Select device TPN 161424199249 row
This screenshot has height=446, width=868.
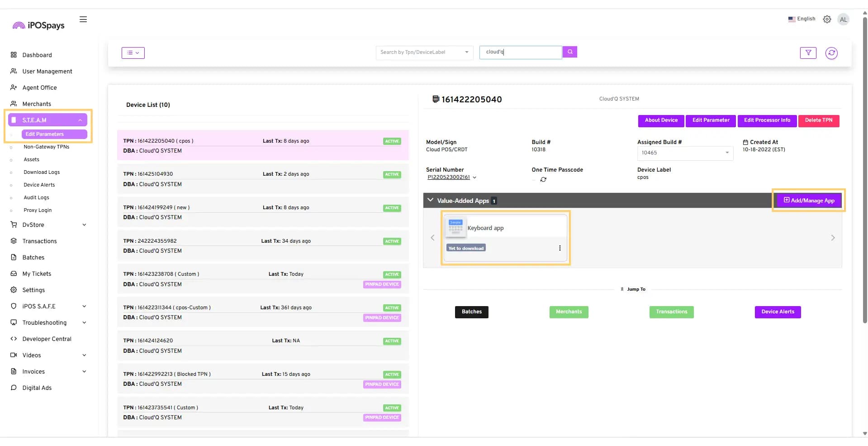coord(263,212)
